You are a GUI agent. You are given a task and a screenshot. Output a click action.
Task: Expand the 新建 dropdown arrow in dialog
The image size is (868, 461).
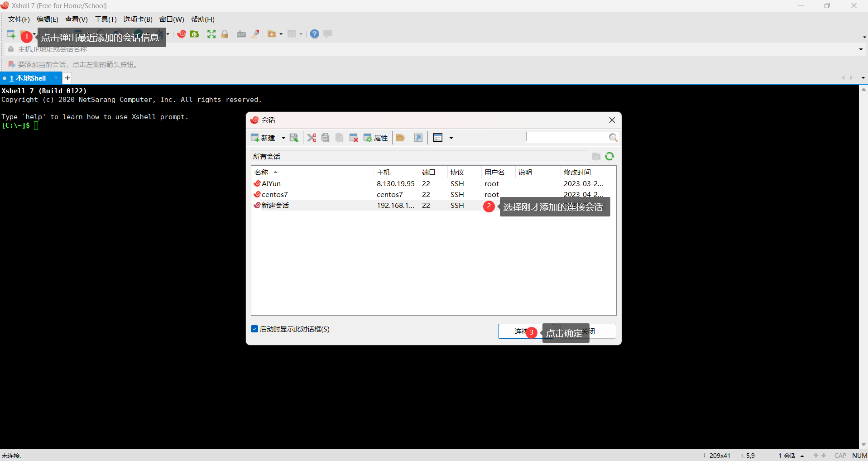(x=283, y=138)
